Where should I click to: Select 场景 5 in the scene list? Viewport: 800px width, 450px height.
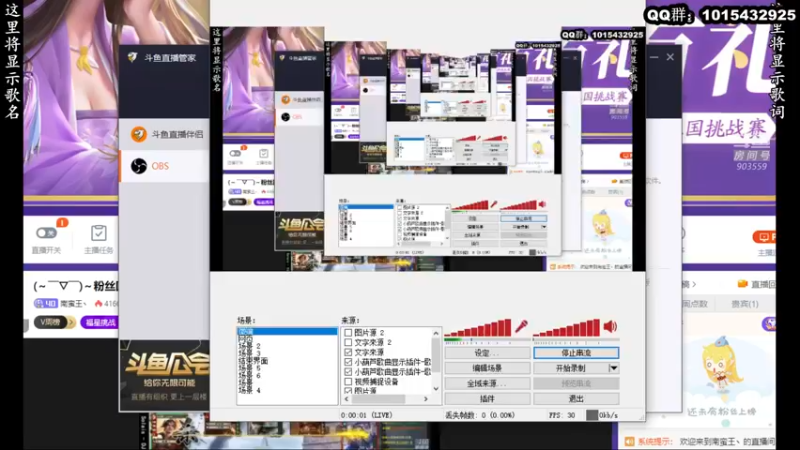click(x=287, y=368)
